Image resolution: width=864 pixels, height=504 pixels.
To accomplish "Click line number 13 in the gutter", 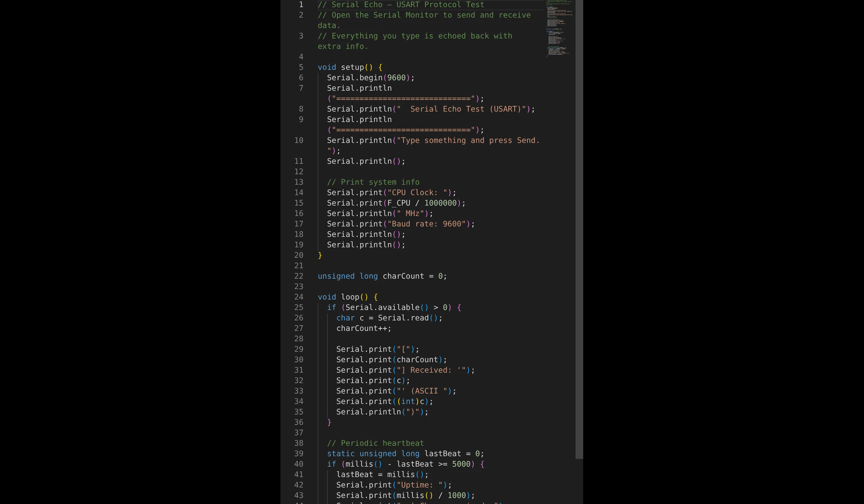I will tap(299, 182).
